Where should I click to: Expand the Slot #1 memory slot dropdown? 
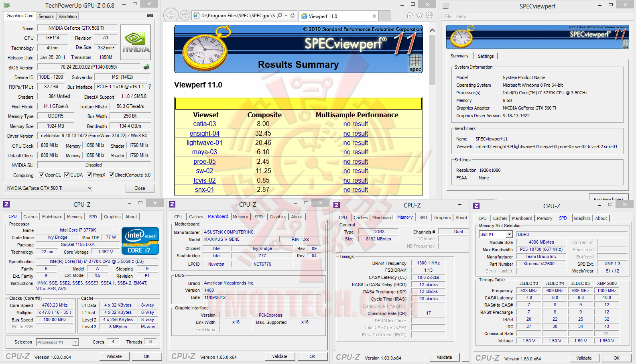509,234
